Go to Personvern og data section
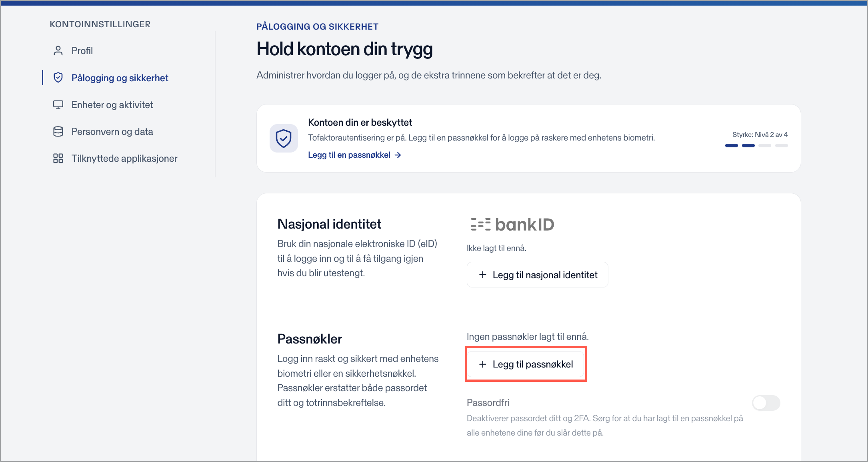 pyautogui.click(x=112, y=132)
